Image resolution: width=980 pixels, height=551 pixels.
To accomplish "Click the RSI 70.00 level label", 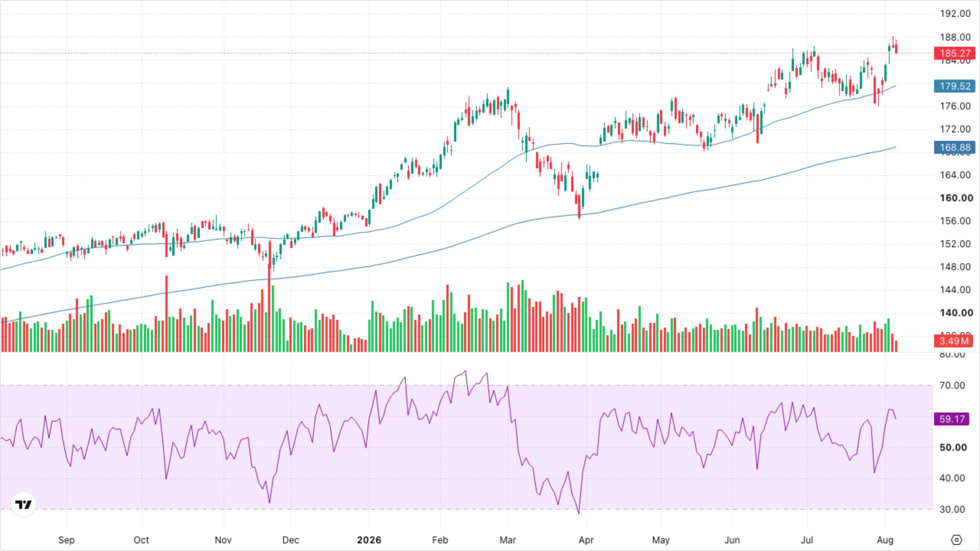I will coord(952,385).
